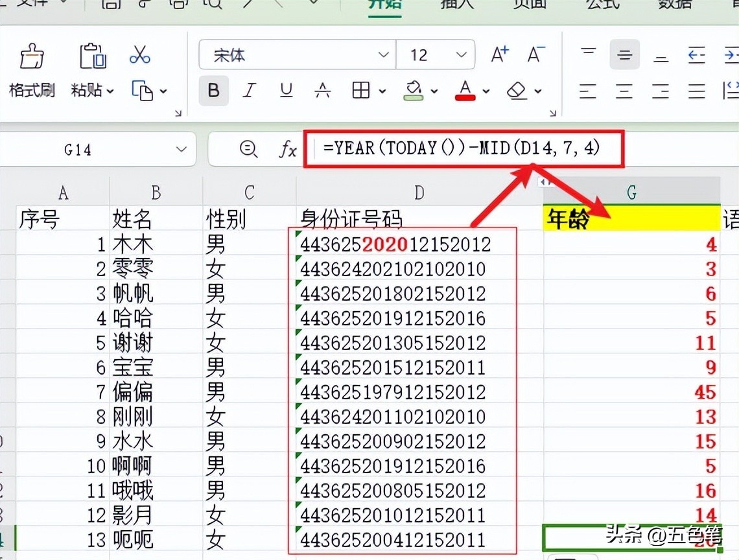Click the scissors Cut icon
Screen dimensions: 739x560
[x=139, y=55]
